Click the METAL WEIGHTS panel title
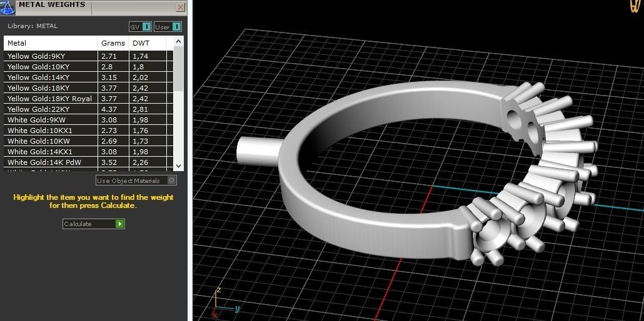This screenshot has width=644, height=321. coord(52,5)
